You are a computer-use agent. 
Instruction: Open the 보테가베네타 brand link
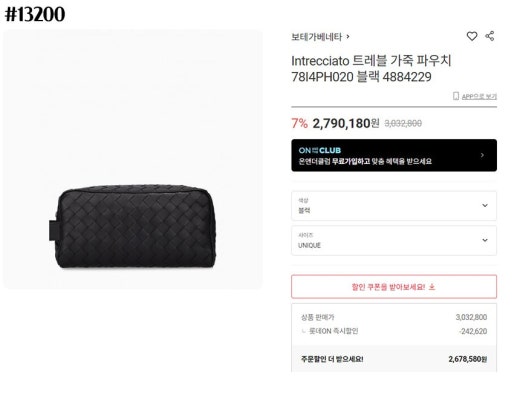tap(317, 37)
